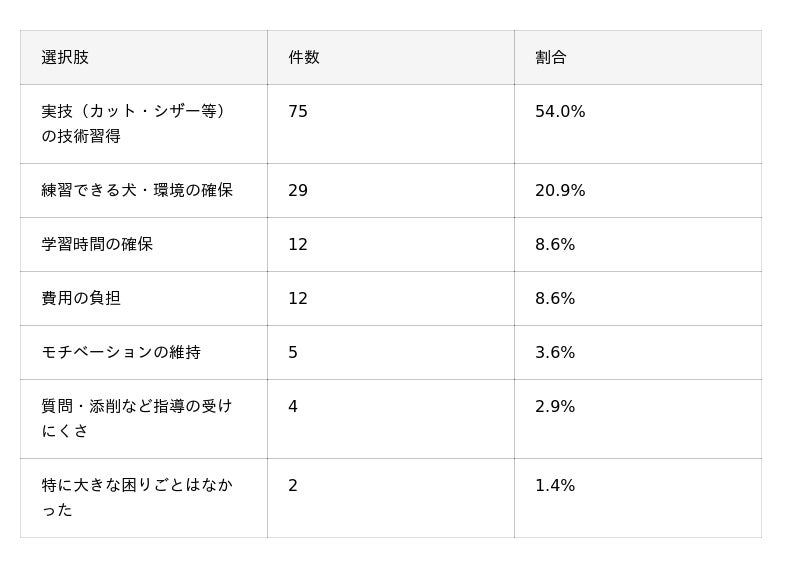Select the count cell showing 5

(x=391, y=353)
